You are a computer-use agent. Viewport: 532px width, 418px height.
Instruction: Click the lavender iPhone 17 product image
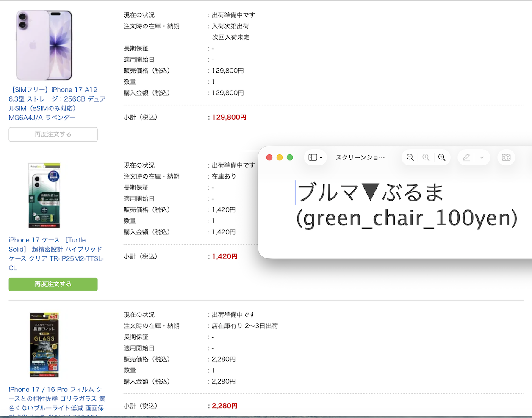(44, 45)
